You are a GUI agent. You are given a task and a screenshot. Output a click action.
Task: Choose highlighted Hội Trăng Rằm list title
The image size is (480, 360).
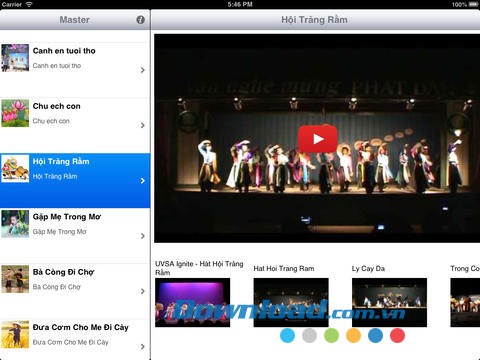coord(61,162)
